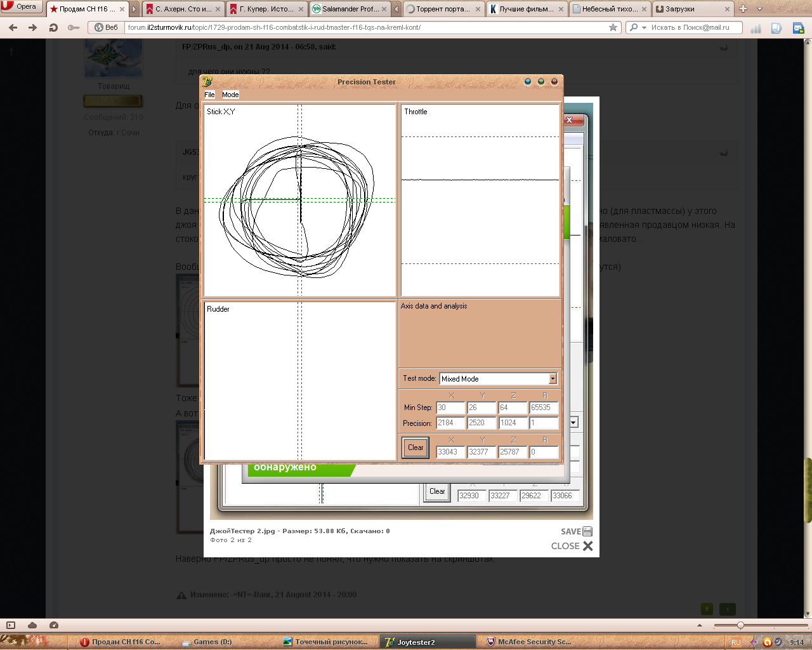Open a new tab with the plus button
The width and height of the screenshot is (812, 650).
[743, 9]
